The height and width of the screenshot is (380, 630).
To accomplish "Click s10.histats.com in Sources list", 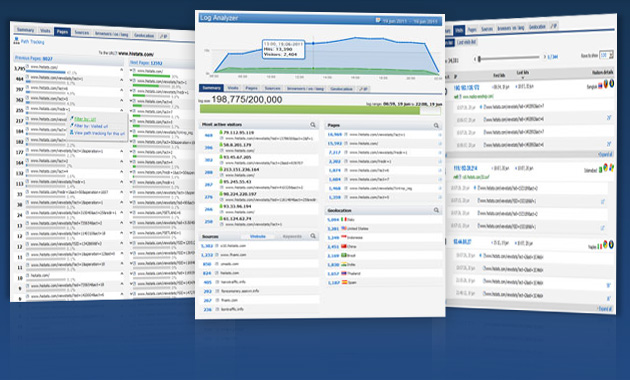I will tap(233, 246).
